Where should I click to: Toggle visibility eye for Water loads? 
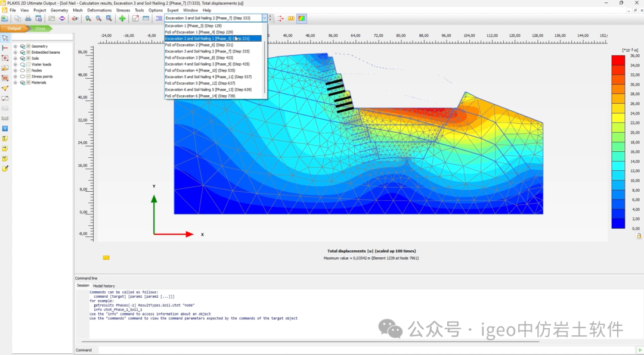click(x=22, y=64)
